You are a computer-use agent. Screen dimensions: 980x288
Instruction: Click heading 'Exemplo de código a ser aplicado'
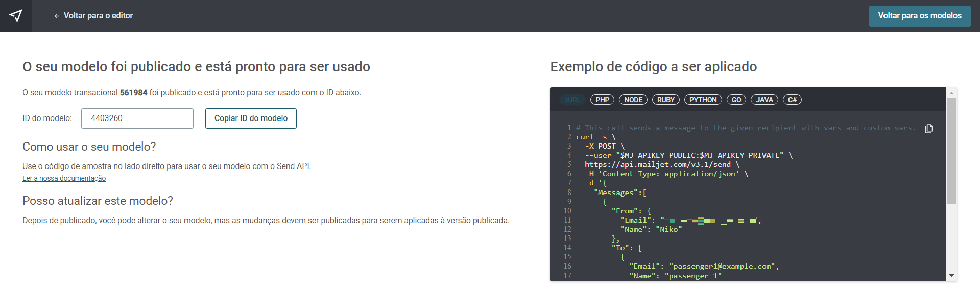(653, 67)
